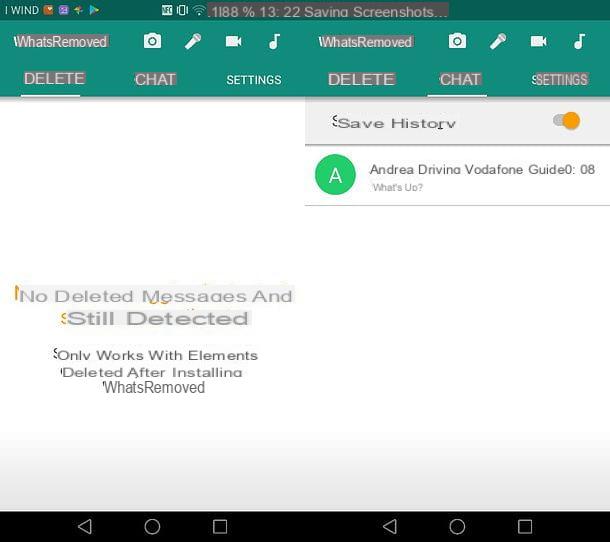Image resolution: width=610 pixels, height=542 pixels.
Task: Tap the Wi-Fi status bar icon
Action: pyautogui.click(x=199, y=10)
